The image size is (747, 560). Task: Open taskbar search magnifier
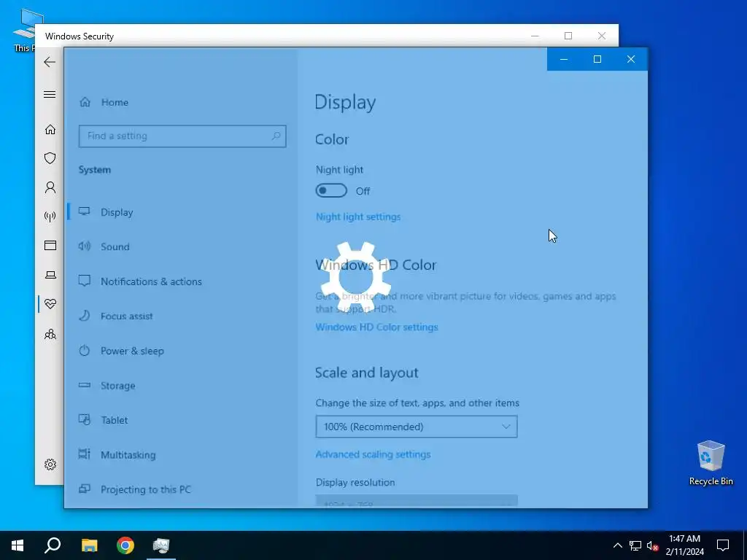[53, 545]
